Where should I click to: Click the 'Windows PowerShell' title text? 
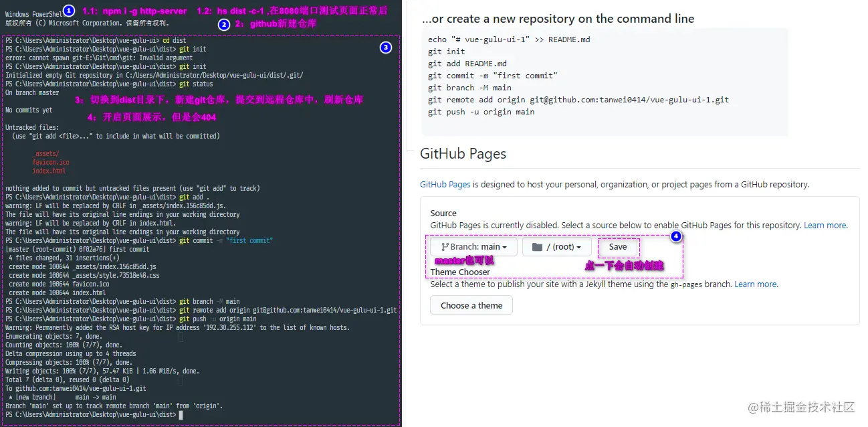[x=33, y=14]
